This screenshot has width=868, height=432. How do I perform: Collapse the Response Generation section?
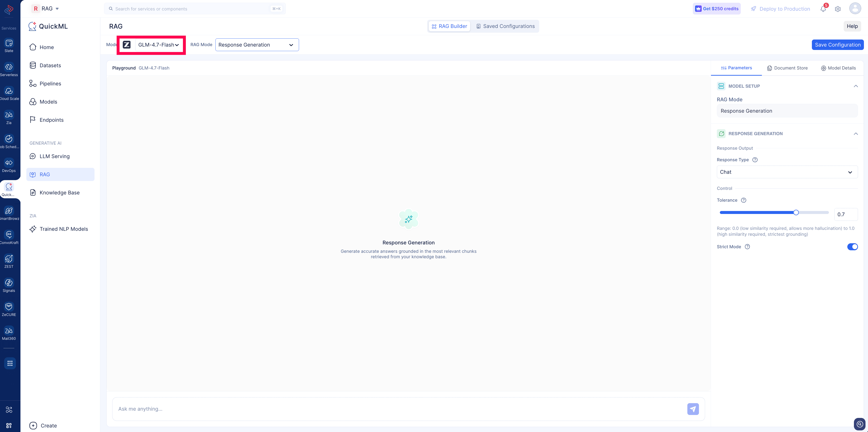click(x=856, y=134)
